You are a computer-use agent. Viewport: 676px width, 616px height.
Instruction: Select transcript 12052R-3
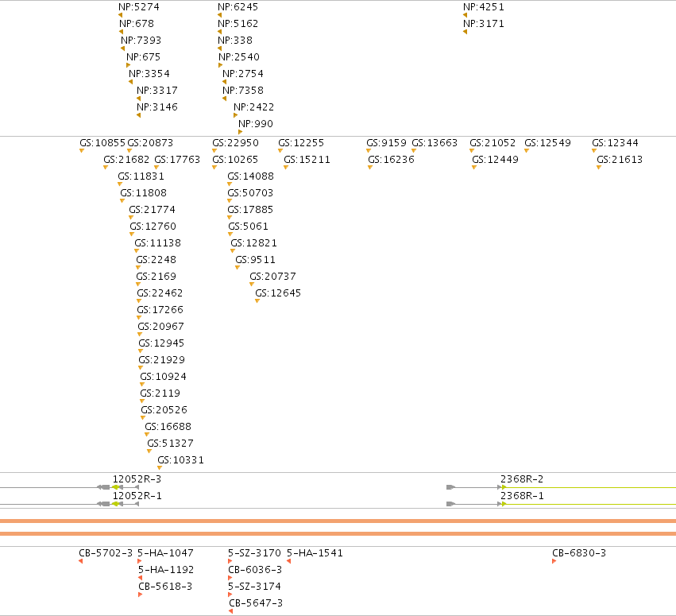click(137, 479)
